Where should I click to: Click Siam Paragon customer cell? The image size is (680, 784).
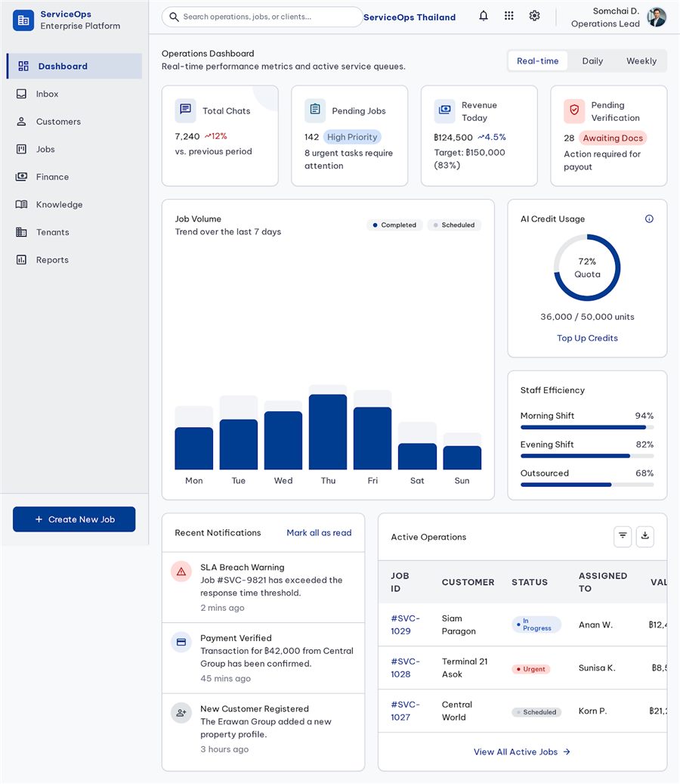tap(459, 624)
